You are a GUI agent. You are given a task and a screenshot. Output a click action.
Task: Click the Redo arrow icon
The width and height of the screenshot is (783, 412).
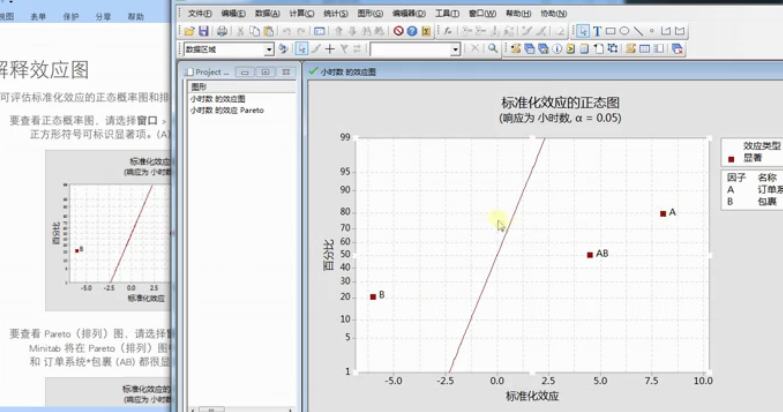point(301,31)
